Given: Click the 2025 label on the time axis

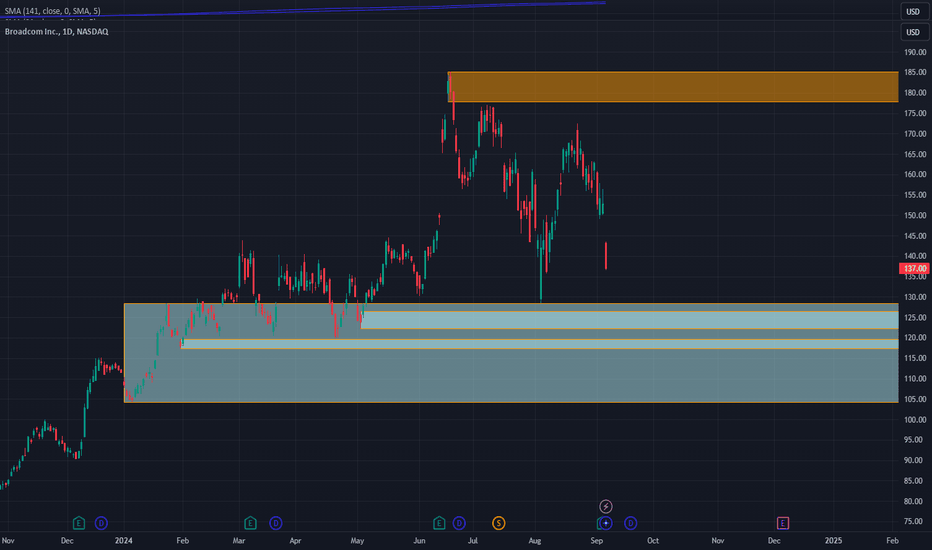Looking at the screenshot, I should coord(833,540).
